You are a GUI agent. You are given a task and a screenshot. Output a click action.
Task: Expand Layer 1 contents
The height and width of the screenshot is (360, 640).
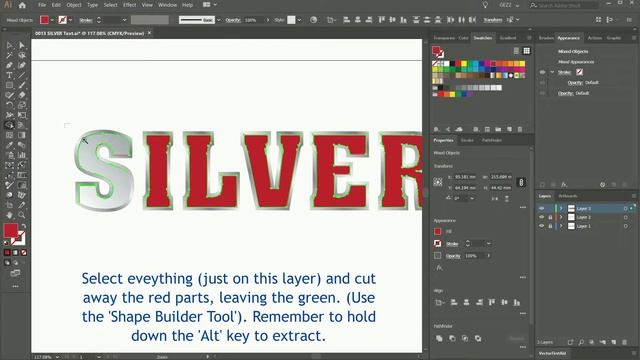pyautogui.click(x=561, y=226)
